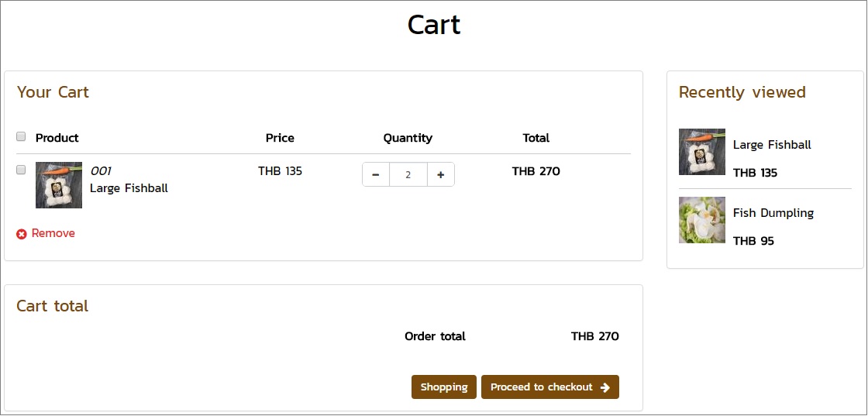
Task: Click the arrow icon on checkout button
Action: [x=605, y=387]
